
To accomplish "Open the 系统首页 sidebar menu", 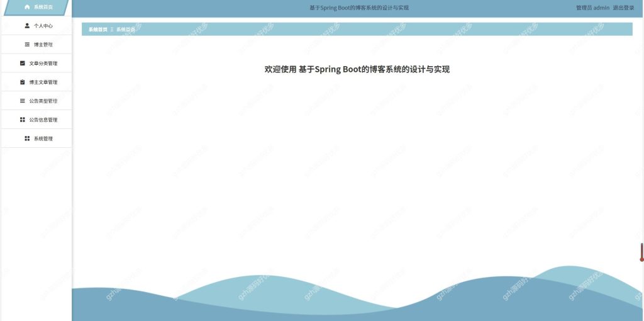I will tap(36, 8).
